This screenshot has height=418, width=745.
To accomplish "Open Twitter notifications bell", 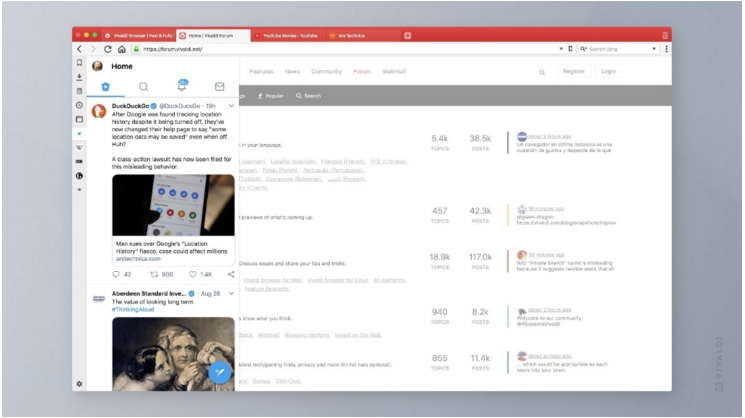I will click(182, 86).
